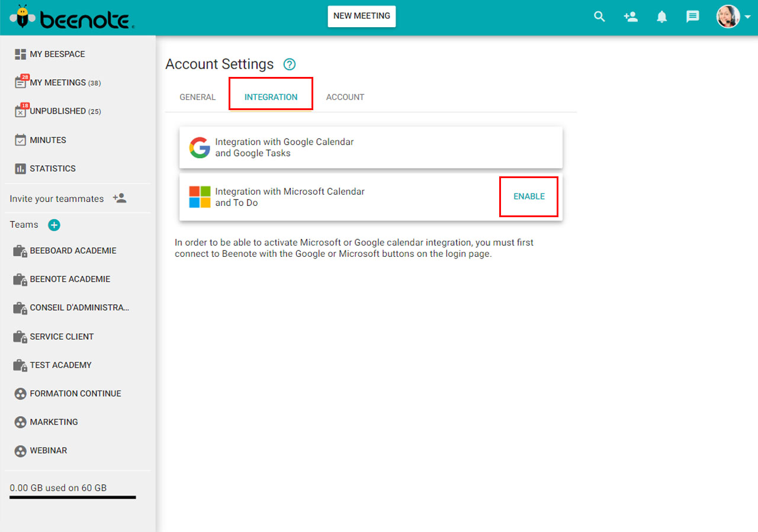Click the Beeboard Academie briefcase icon
Screen dimensions: 758x532
click(20, 251)
